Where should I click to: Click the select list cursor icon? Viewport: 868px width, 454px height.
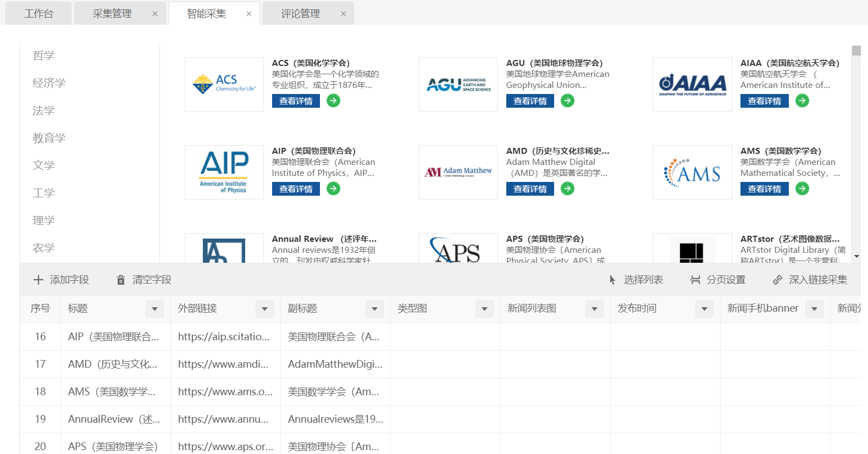click(612, 280)
